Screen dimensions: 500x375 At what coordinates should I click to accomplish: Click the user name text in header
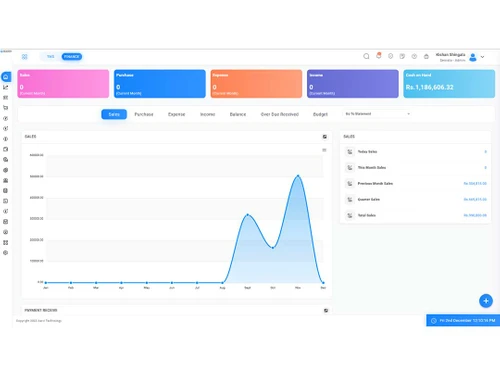tap(450, 55)
